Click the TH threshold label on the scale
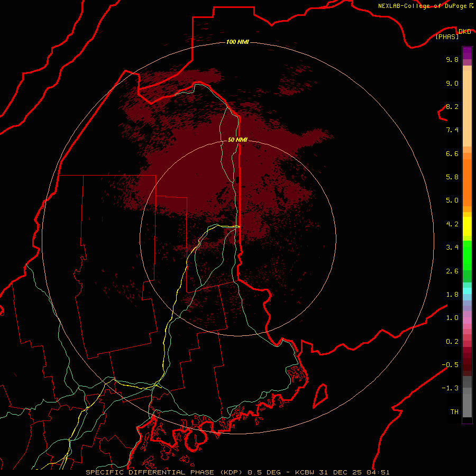 (x=454, y=412)
